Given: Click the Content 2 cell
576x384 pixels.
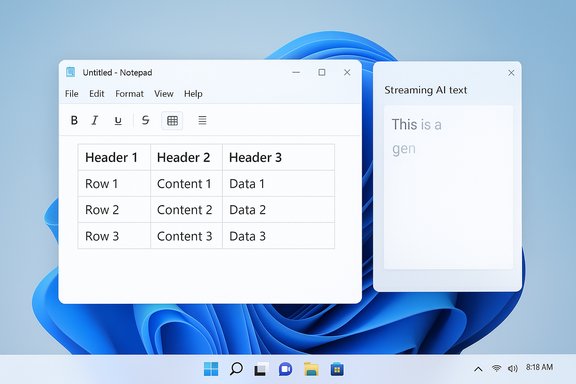Looking at the screenshot, I should (186, 209).
